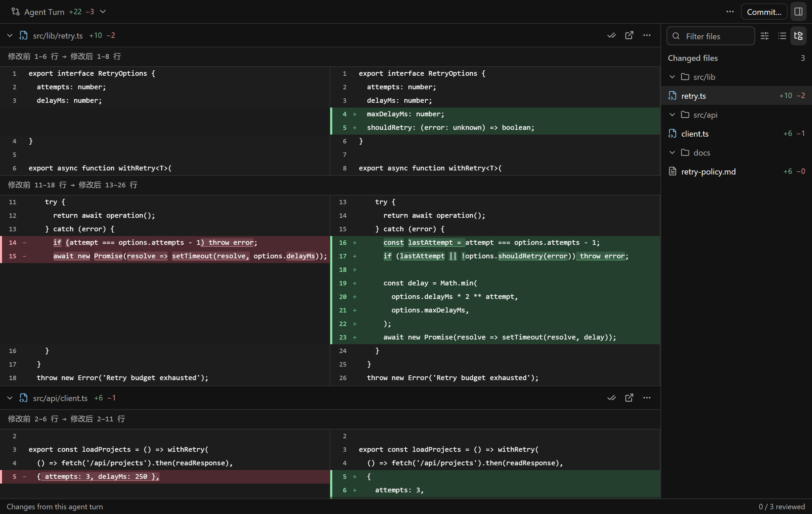This screenshot has height=514, width=812.
Task: Switch changed files to tree view
Action: click(798, 36)
